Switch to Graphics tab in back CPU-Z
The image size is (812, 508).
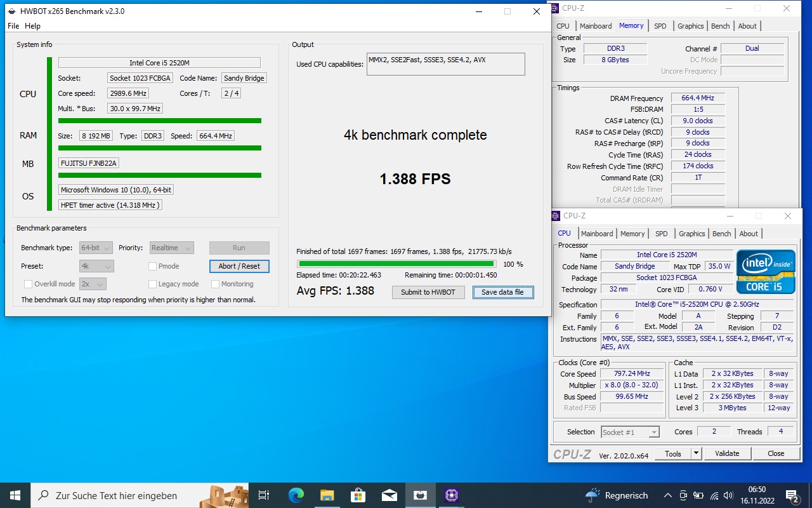pyautogui.click(x=691, y=26)
